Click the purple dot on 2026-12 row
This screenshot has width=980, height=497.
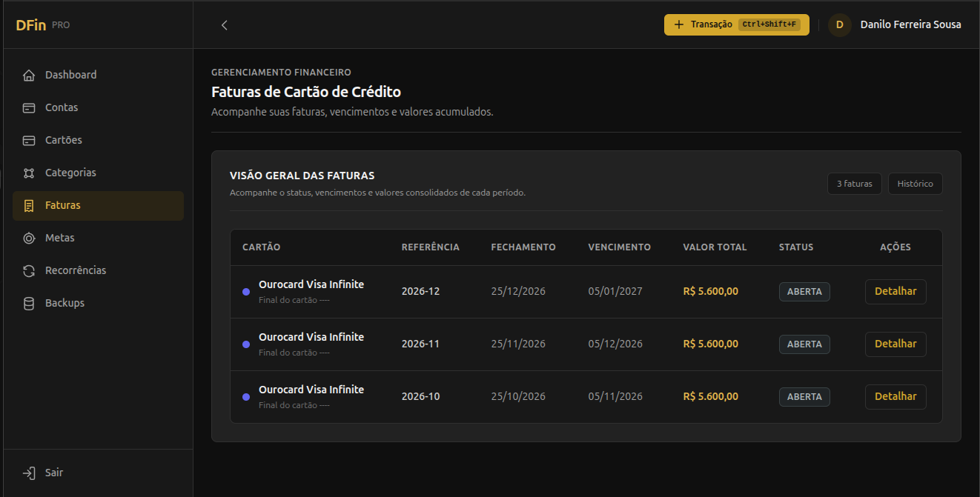(246, 292)
